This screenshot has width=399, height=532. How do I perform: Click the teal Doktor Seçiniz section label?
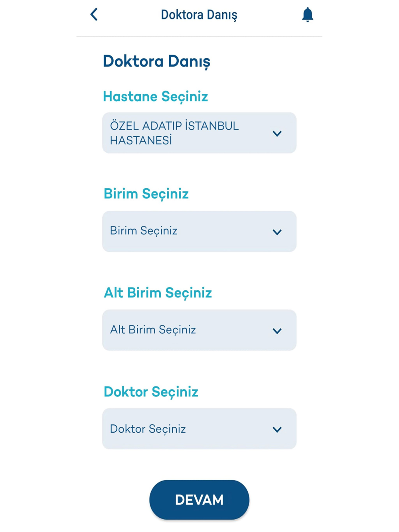pyautogui.click(x=151, y=392)
